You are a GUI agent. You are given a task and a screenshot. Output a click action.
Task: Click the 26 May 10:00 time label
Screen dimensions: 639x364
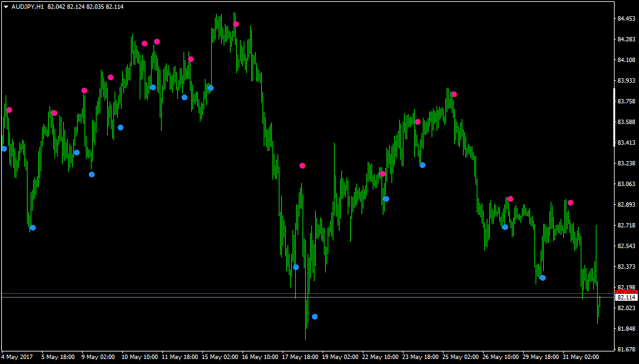(501, 356)
